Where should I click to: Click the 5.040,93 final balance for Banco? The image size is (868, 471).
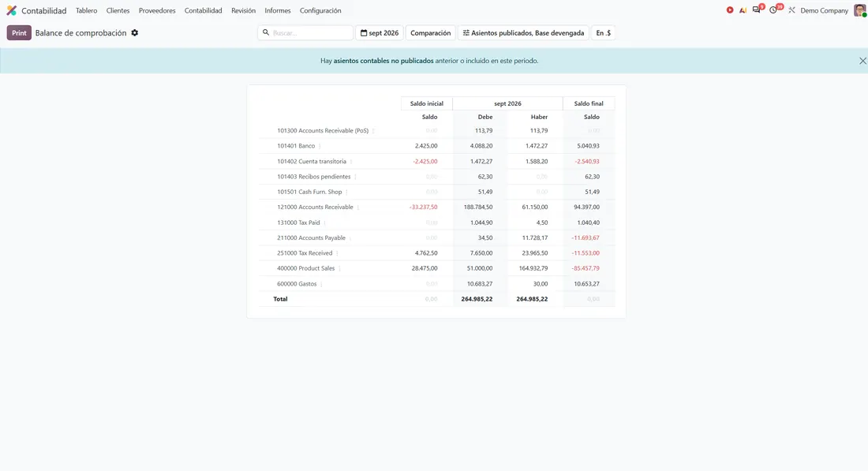(588, 146)
